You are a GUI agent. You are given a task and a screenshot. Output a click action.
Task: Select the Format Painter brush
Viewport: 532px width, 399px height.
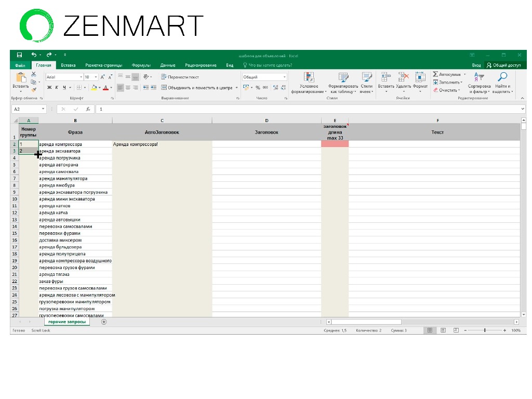(x=34, y=90)
